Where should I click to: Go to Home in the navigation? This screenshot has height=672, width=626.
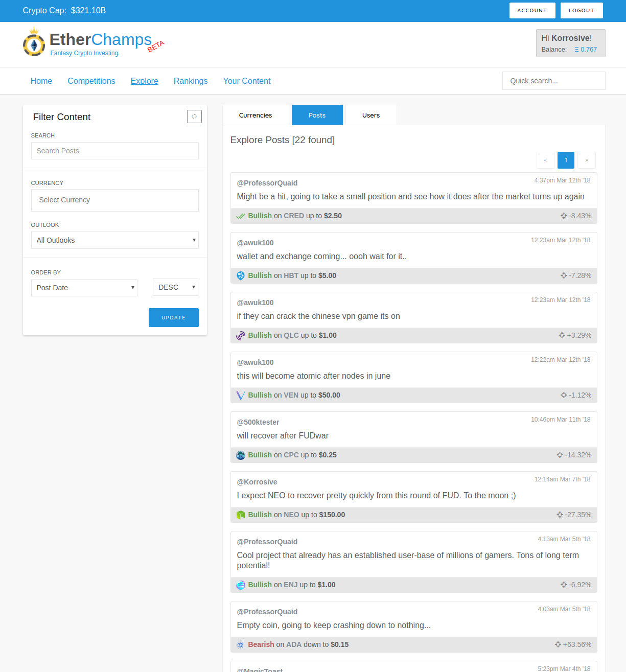point(41,81)
